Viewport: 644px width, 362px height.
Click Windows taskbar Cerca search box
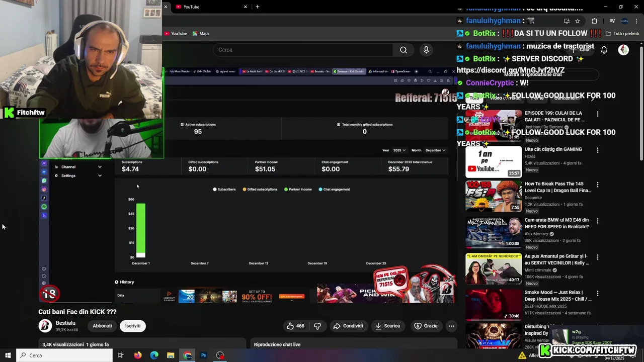[64, 355]
